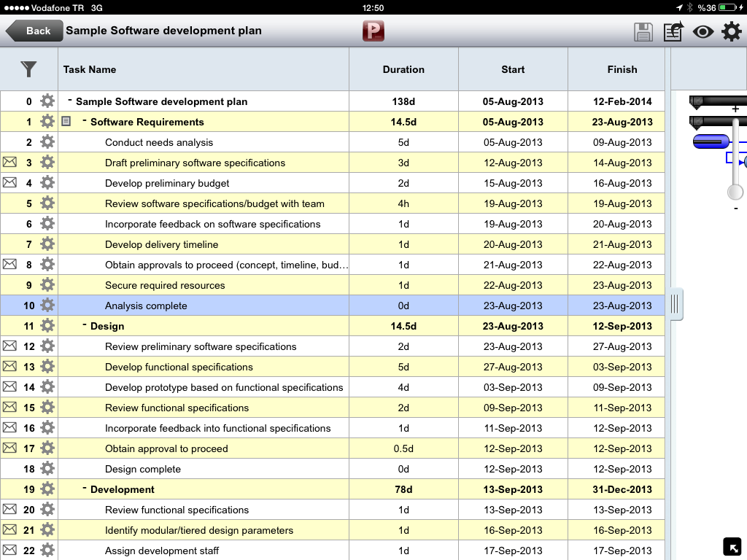Image resolution: width=747 pixels, height=560 pixels.
Task: Tap the Back button
Action: tap(33, 31)
